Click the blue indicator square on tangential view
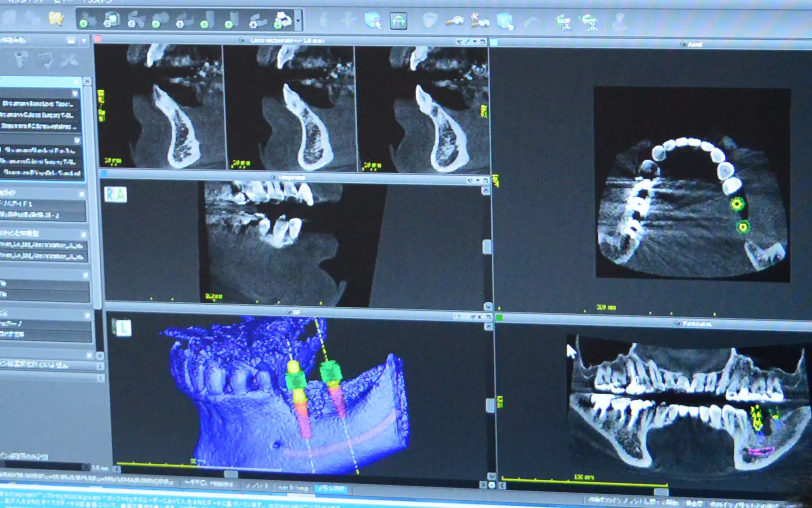This screenshot has width=812, height=508. click(104, 174)
